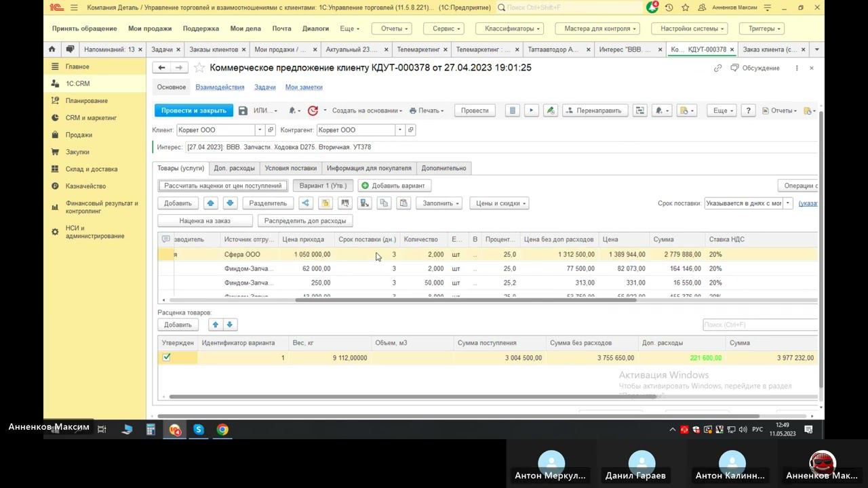The width and height of the screenshot is (868, 488).
Task: Move row down in the goods toolbar
Action: [230, 203]
